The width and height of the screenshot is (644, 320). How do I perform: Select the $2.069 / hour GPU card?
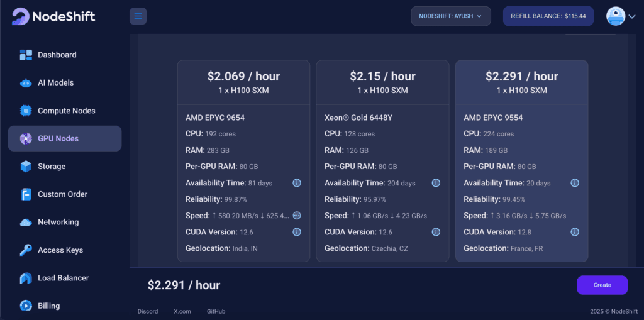(x=243, y=160)
